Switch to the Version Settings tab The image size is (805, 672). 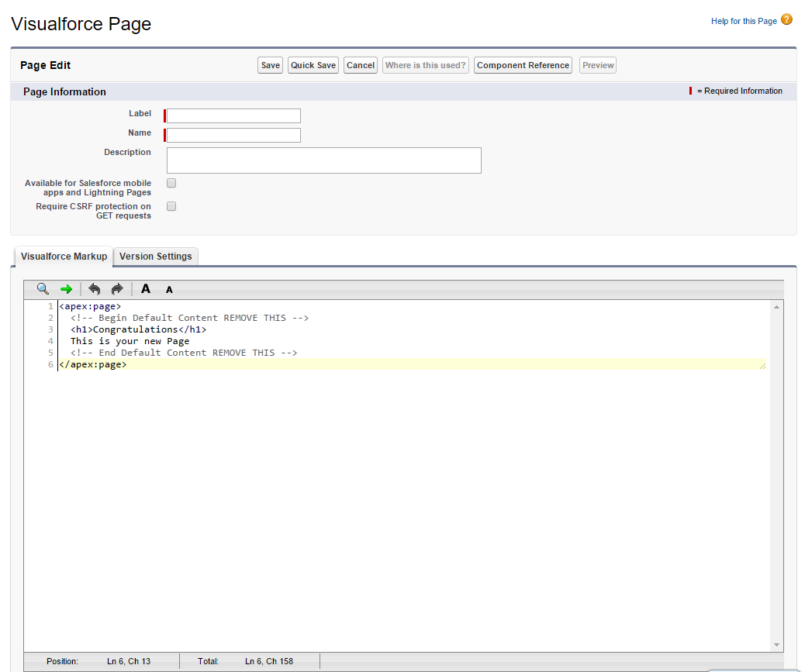click(x=155, y=257)
